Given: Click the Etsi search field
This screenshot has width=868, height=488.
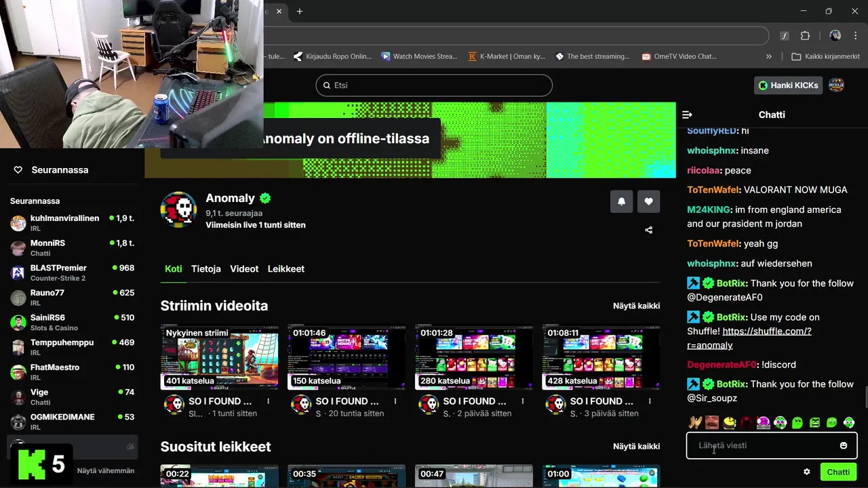Looking at the screenshot, I should pos(434,85).
